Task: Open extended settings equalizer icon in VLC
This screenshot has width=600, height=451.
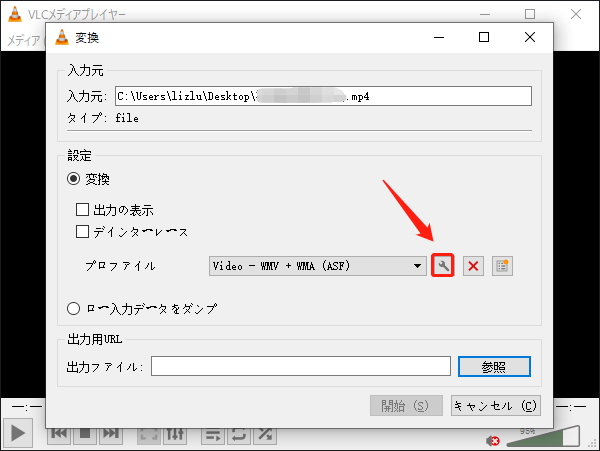Action: (x=175, y=435)
